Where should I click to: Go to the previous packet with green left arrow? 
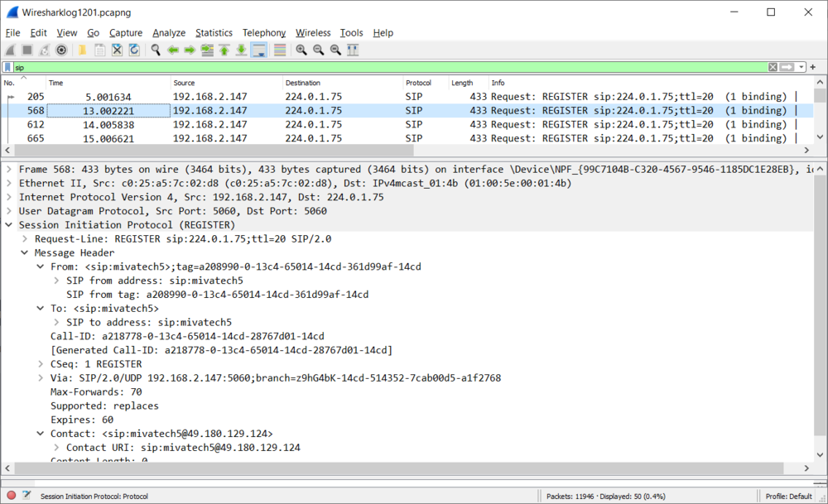coord(173,50)
